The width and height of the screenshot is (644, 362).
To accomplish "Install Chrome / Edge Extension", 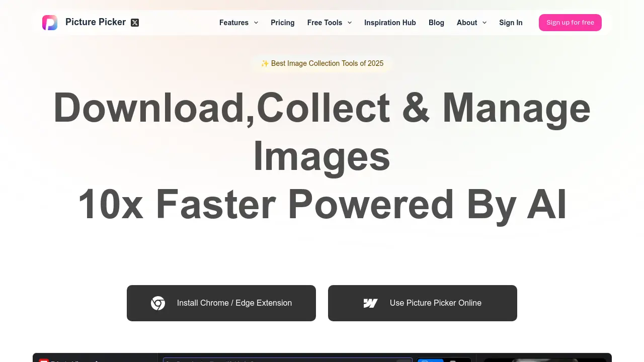I will click(x=221, y=303).
